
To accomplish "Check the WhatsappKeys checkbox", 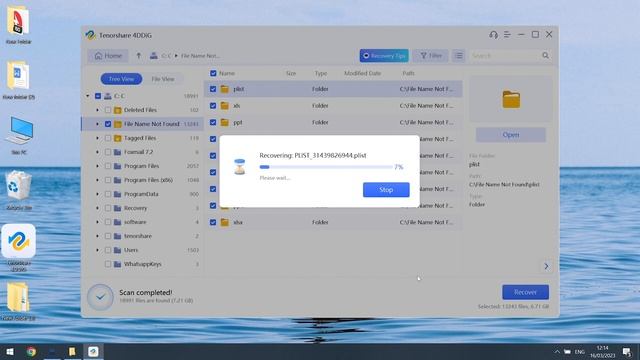I will point(108,264).
